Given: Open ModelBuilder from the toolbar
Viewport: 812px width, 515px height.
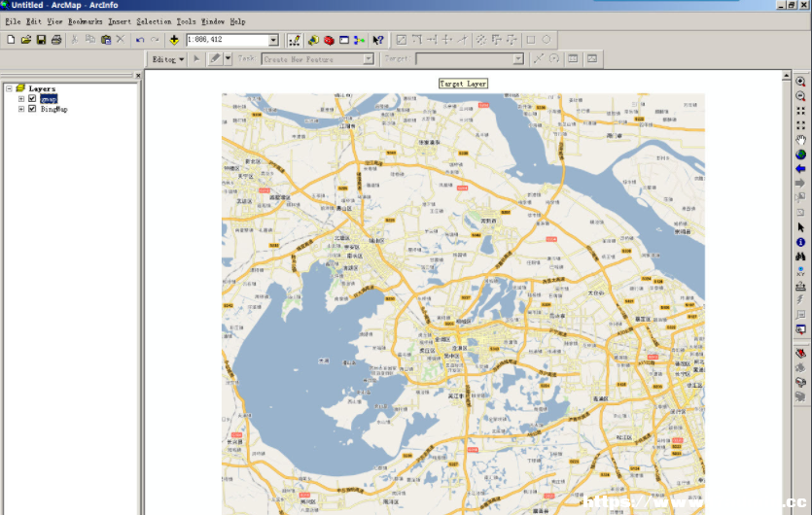Looking at the screenshot, I should (x=360, y=40).
